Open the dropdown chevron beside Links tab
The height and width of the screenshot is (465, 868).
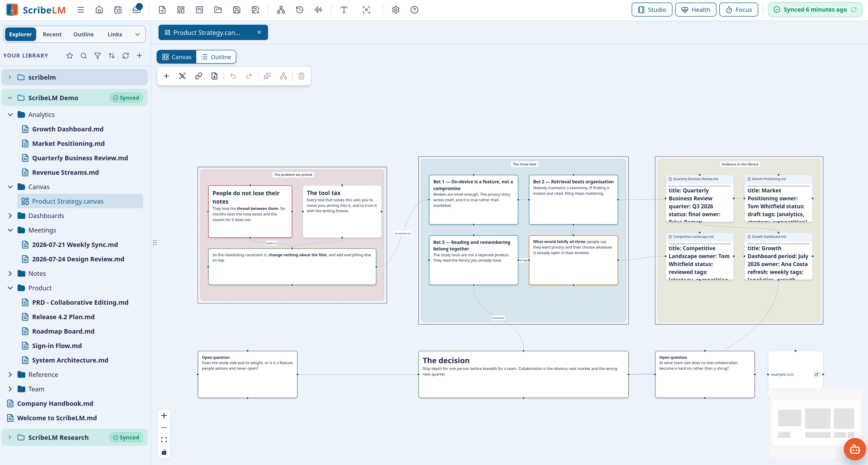coord(138,34)
